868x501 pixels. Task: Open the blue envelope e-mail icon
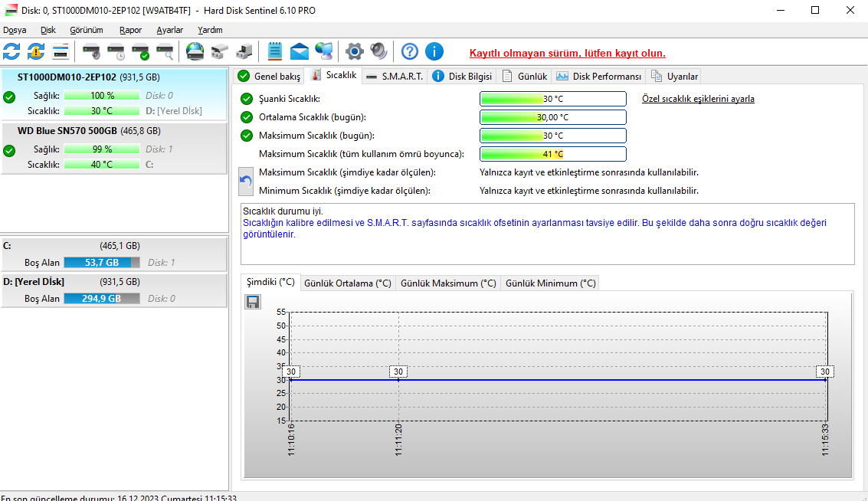click(300, 52)
